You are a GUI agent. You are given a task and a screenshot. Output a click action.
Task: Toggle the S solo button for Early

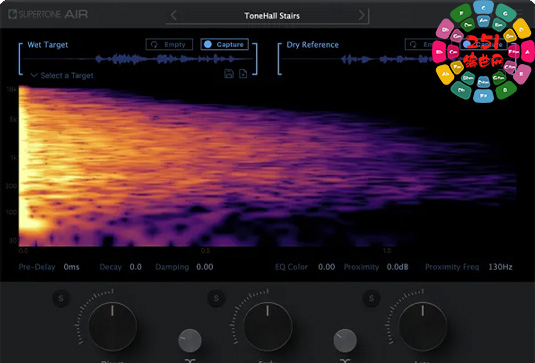point(216,299)
